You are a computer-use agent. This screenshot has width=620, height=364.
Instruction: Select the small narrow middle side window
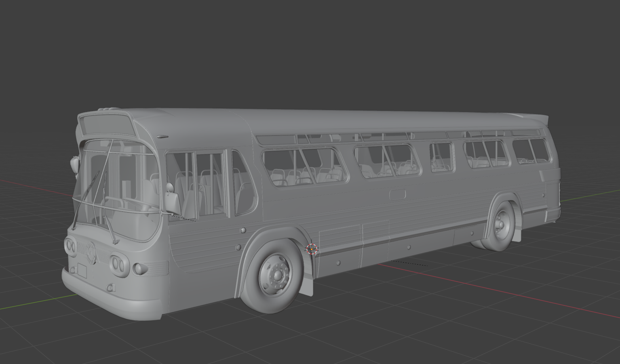click(x=441, y=157)
